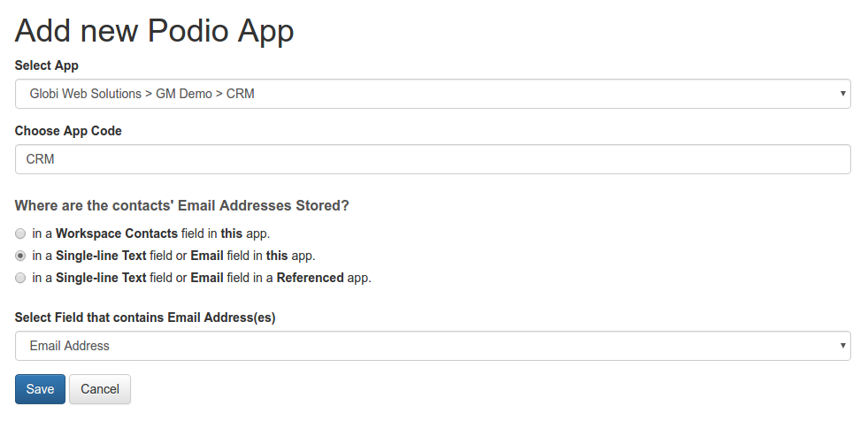Viewport: 868px width, 421px height.
Task: Click the 'Select App' field label
Action: 47,65
